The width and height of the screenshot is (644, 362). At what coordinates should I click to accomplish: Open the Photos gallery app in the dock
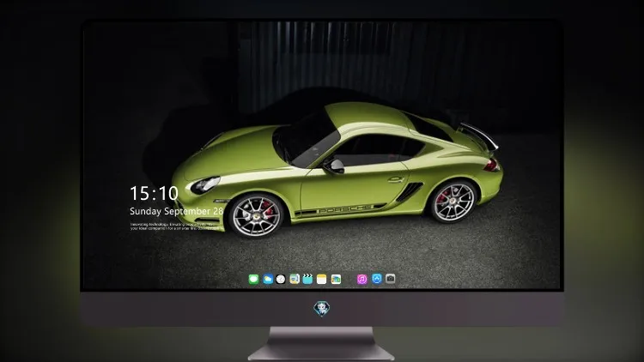336,279
